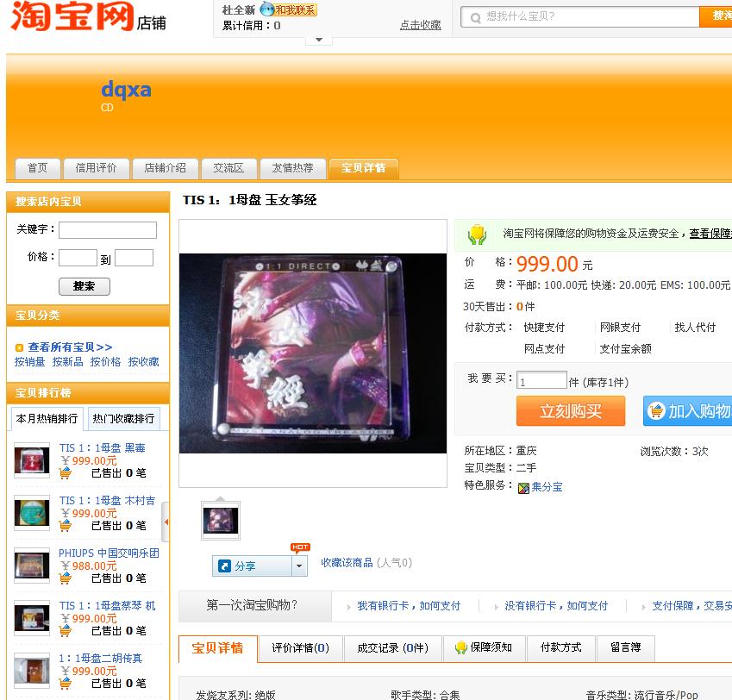Click cart icon under 蔡琴 item
732x700 pixels.
pos(66,631)
